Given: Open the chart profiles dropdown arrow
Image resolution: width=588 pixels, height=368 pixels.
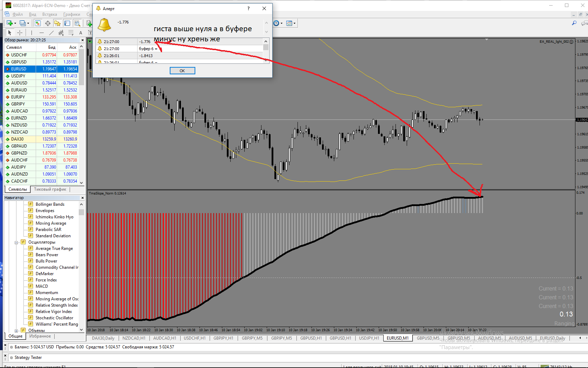Looking at the screenshot, I should pos(28,23).
